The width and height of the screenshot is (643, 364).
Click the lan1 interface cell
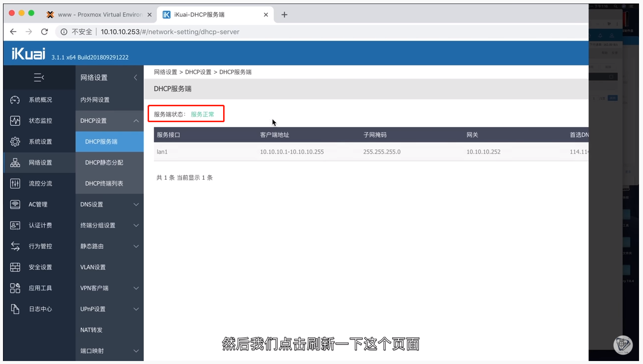[162, 152]
